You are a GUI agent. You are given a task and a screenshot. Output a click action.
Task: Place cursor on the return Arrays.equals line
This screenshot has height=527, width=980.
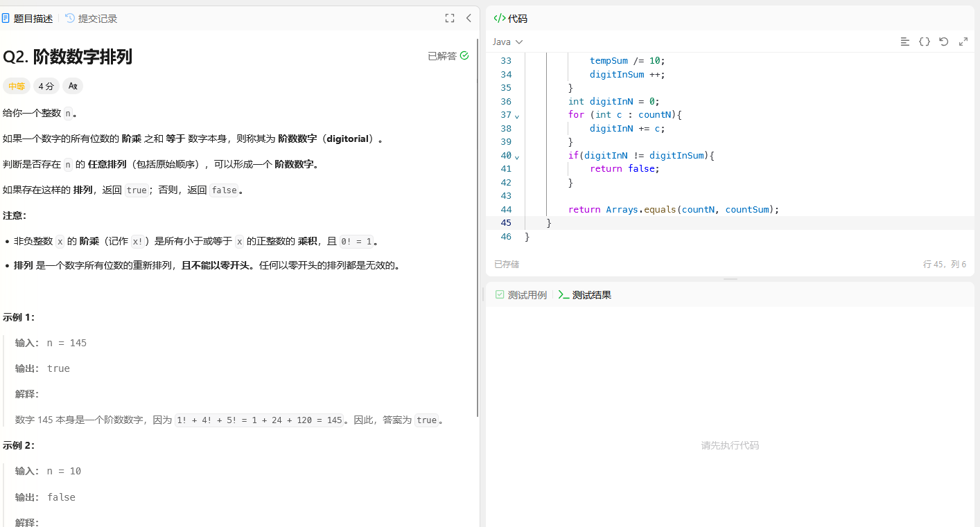click(x=673, y=209)
